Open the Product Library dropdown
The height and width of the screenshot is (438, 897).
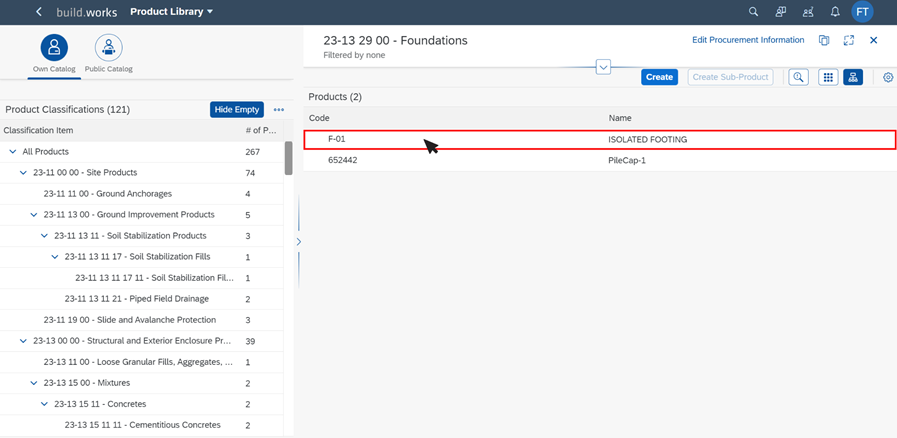[172, 12]
